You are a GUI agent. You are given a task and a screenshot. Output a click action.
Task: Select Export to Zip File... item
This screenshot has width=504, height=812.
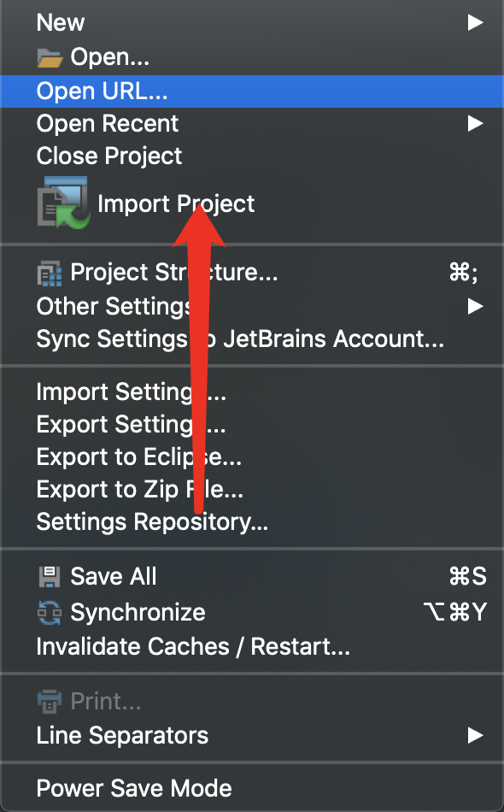click(252, 490)
